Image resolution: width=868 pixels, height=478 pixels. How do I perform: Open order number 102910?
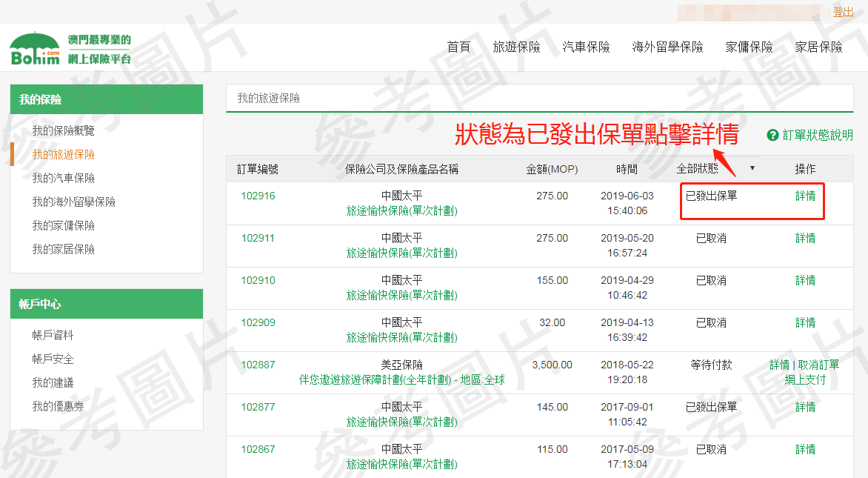tap(258, 280)
